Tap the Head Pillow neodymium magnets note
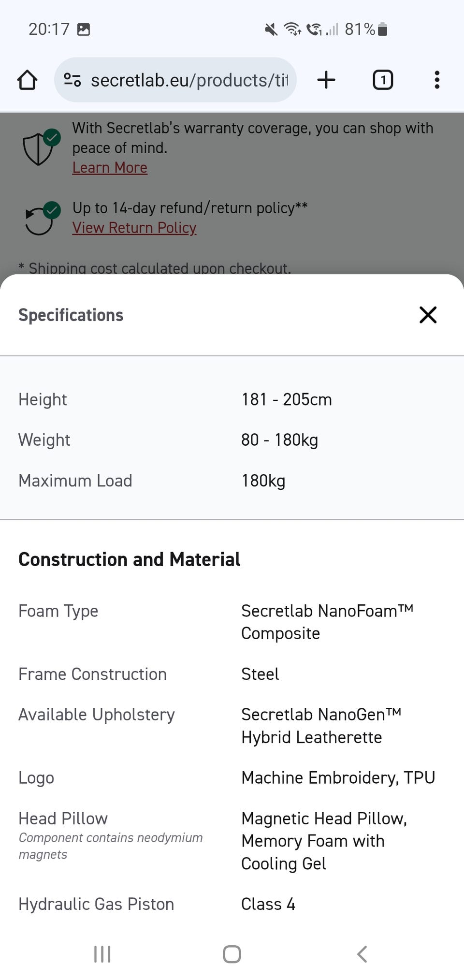The image size is (464, 980). tap(110, 846)
